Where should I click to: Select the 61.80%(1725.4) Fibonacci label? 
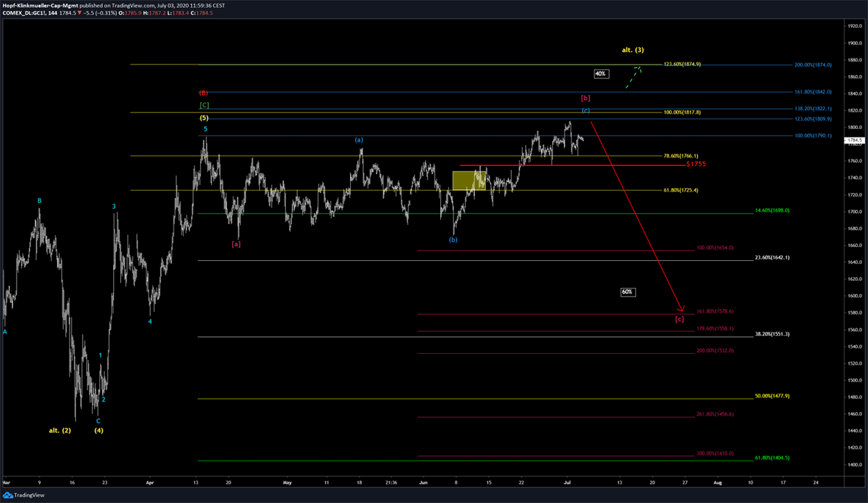[x=681, y=190]
